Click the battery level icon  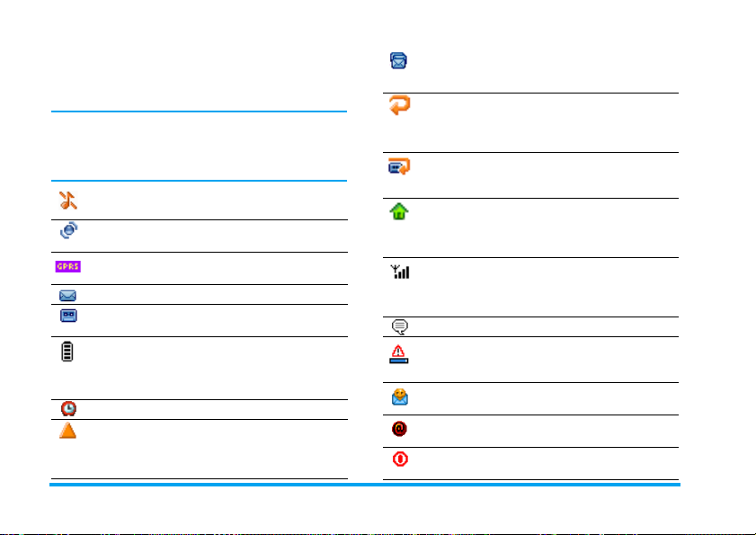pyautogui.click(x=67, y=352)
